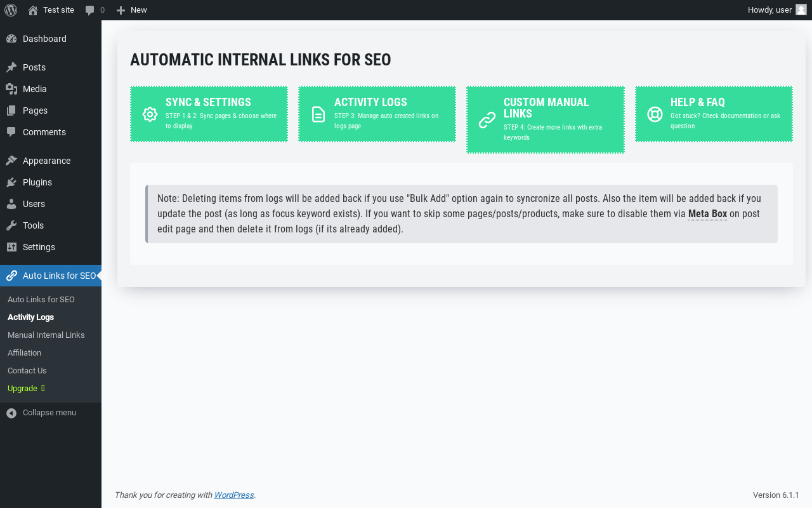Open the Dashboard menu
812x508 pixels.
point(51,39)
